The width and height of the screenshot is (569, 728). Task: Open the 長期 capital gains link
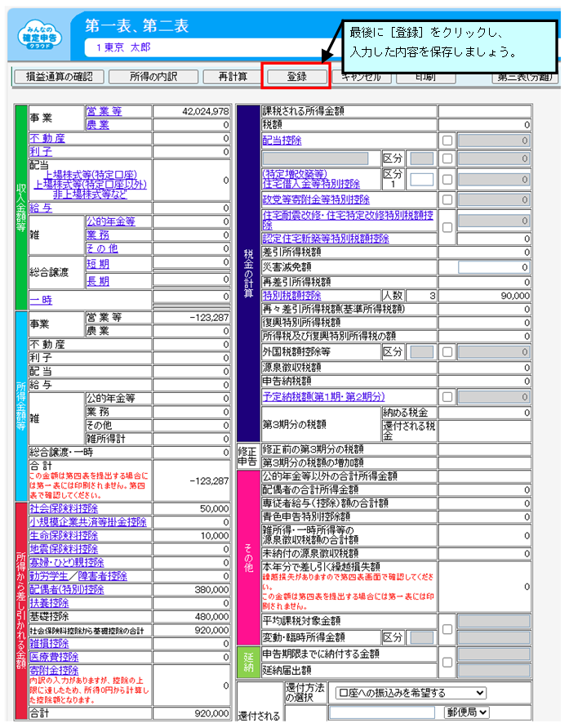pos(98,281)
